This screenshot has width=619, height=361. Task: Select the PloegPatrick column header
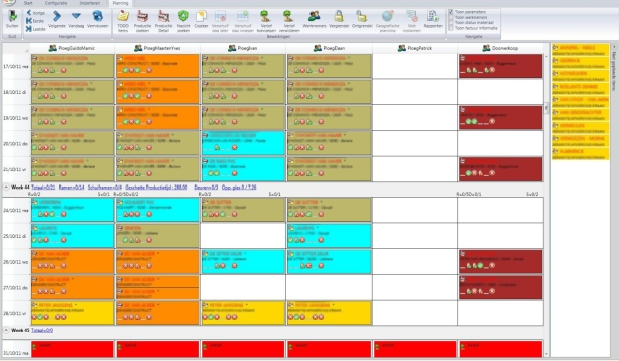pyautogui.click(x=415, y=48)
